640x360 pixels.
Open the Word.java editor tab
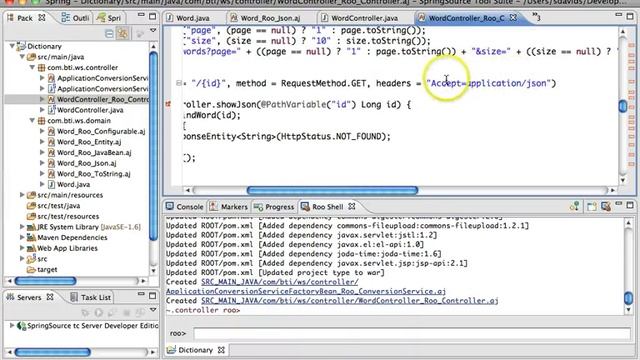click(189, 18)
